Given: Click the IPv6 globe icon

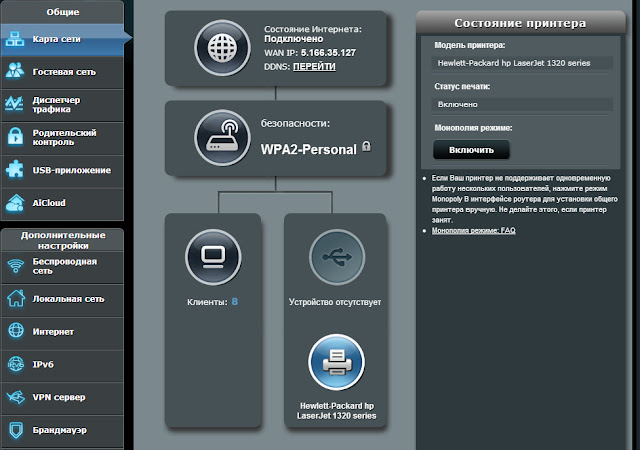Looking at the screenshot, I should click(x=16, y=364).
